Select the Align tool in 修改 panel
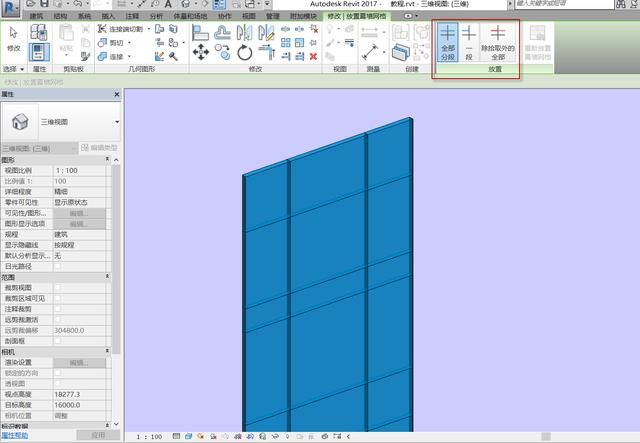The height and width of the screenshot is (443, 640). 200,33
